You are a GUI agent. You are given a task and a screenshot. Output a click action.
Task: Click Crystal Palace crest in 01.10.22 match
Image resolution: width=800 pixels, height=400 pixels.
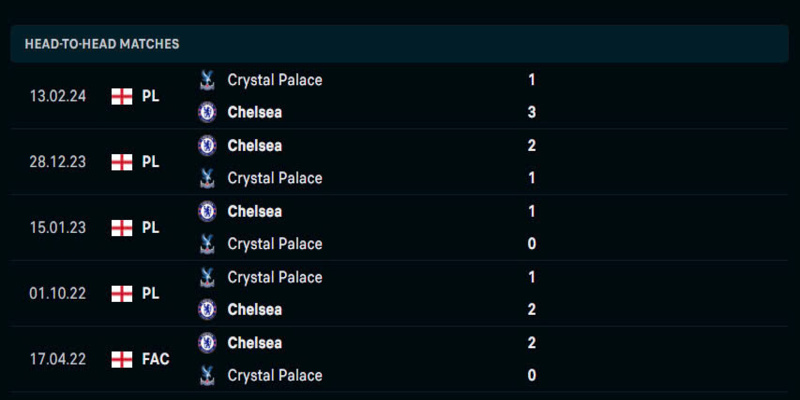click(207, 277)
